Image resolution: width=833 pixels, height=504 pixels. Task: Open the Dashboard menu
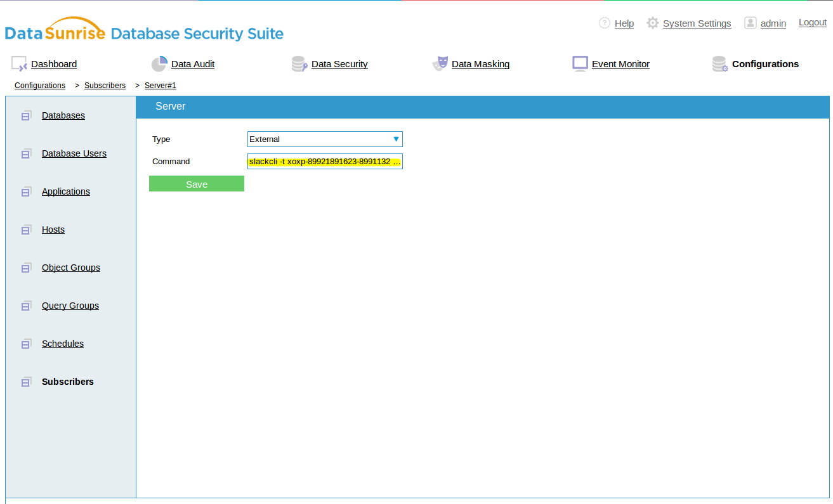[x=54, y=64]
